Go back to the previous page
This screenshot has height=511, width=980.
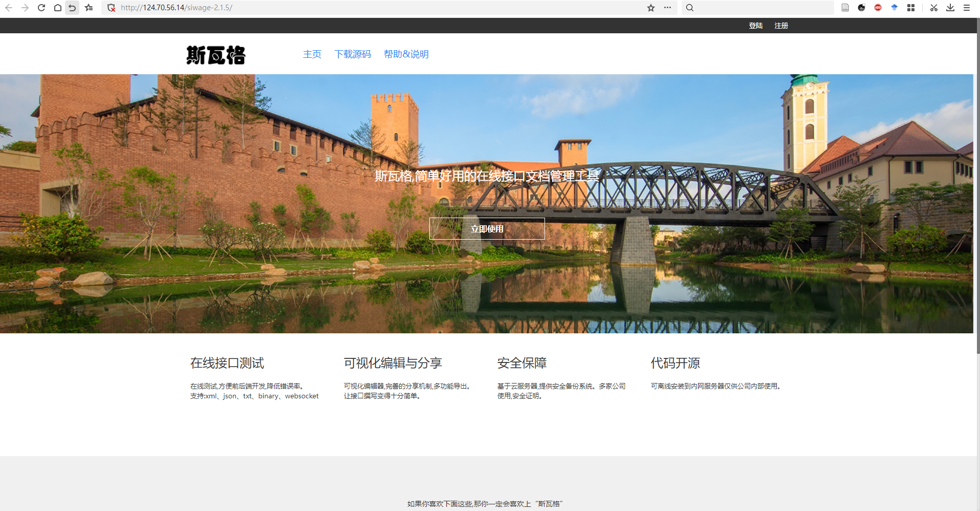(9, 8)
